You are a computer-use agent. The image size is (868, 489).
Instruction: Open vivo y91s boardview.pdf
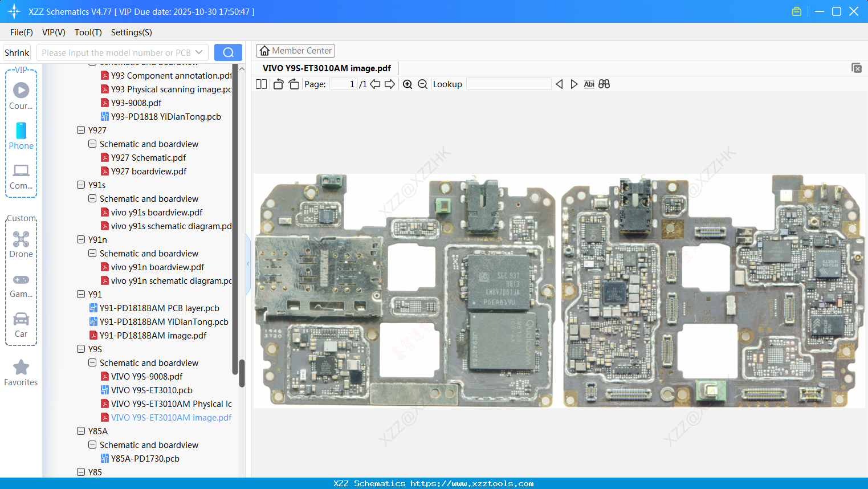tap(152, 212)
